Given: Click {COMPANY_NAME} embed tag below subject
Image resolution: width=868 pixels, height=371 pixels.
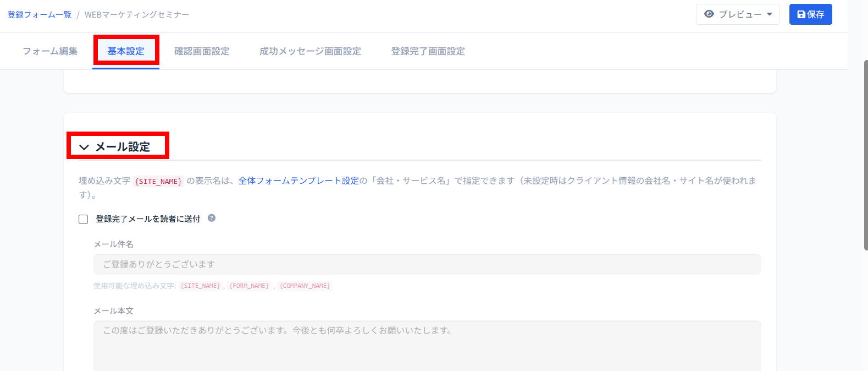Looking at the screenshot, I should click(305, 286).
